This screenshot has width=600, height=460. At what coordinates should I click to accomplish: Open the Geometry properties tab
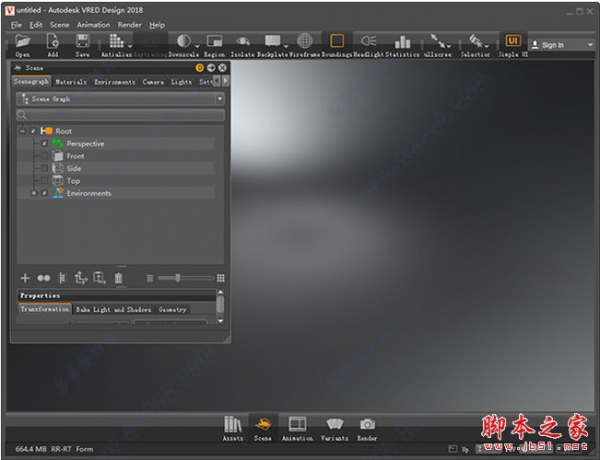(172, 310)
